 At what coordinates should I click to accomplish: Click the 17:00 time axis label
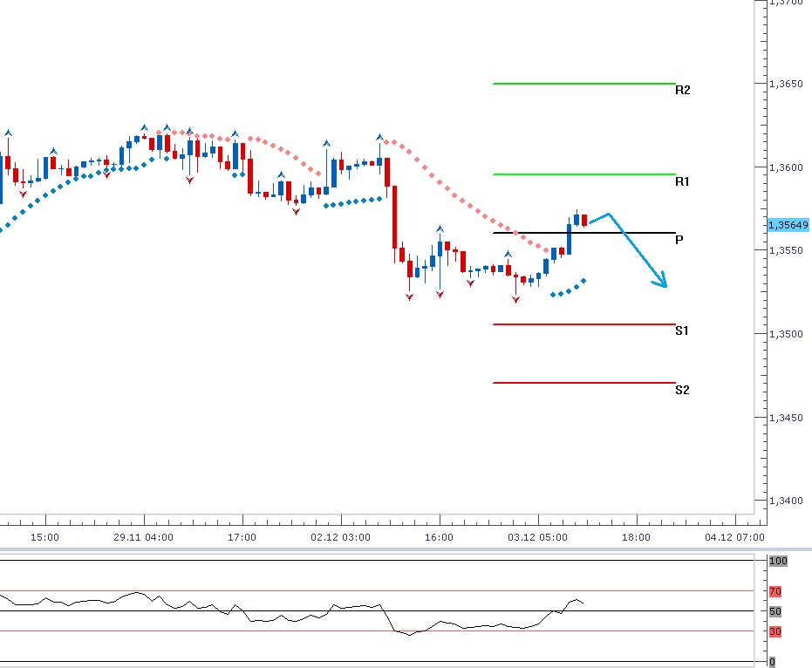(242, 537)
